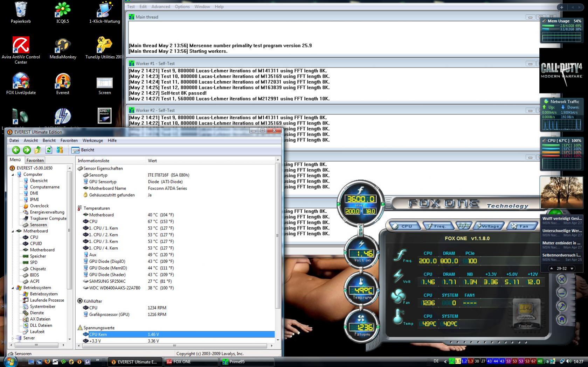Switch to FOX ONE in the taskbar
588x367 pixels.
pyautogui.click(x=192, y=362)
